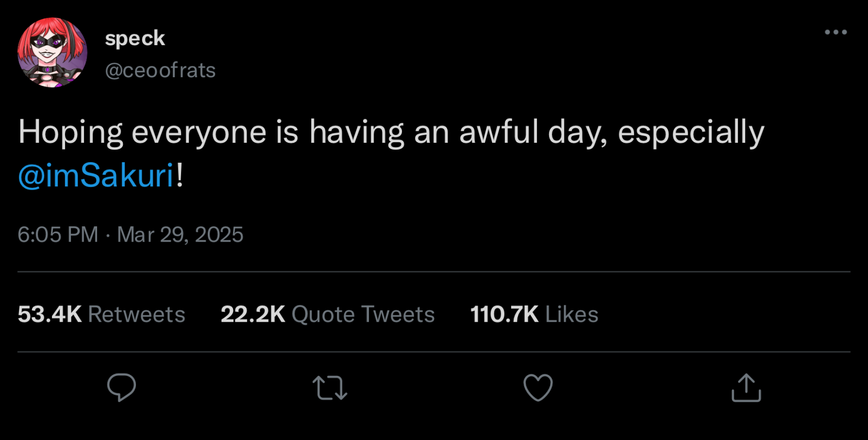This screenshot has height=440, width=868.
Task: Click the word "awful" in the tweet
Action: (x=499, y=131)
